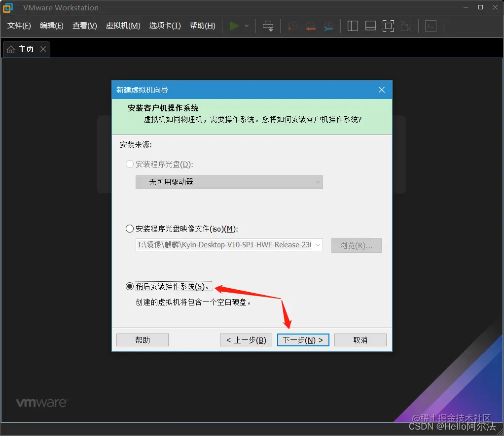Enter full screen mode via toolbar icon
Viewport: 504px width, 436px height.
[388, 26]
